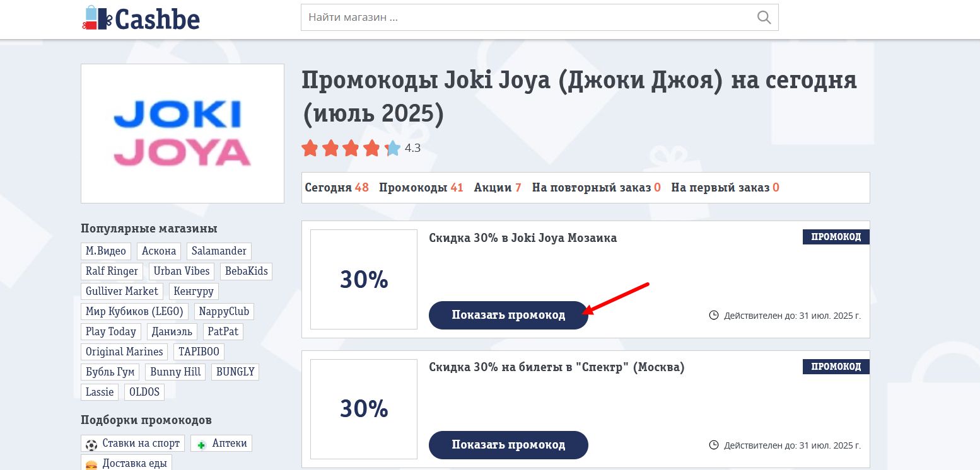Open the BUNGLY store link
Image resolution: width=980 pixels, height=470 pixels.
(x=235, y=372)
